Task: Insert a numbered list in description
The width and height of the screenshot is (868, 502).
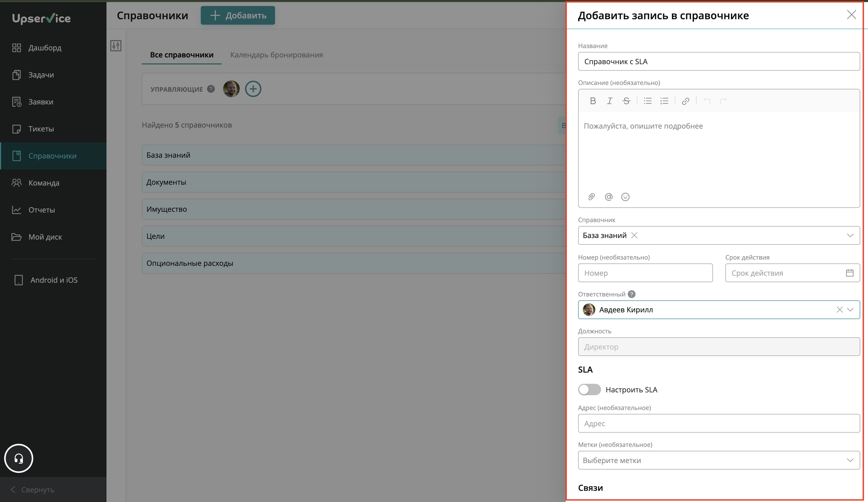Action: tap(664, 101)
